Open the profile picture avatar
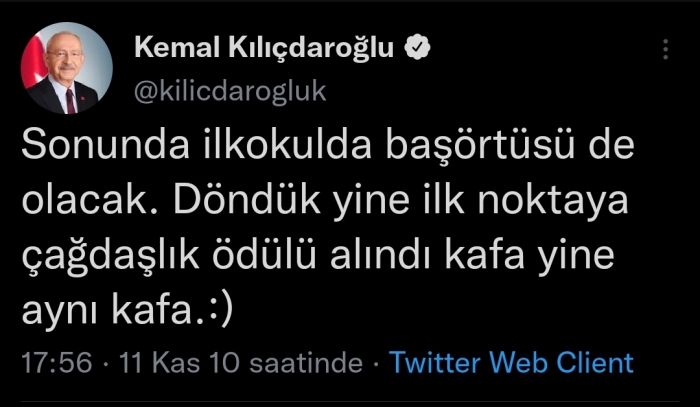Screen dimensions: 700x407 tap(67, 68)
